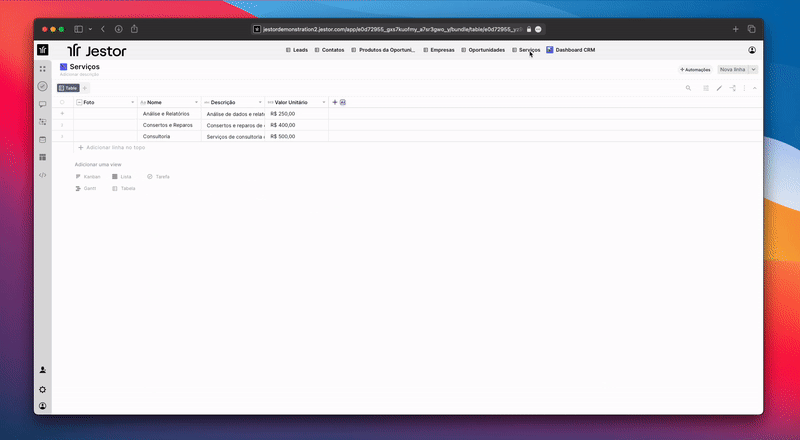The width and height of the screenshot is (800, 440).
Task: Select the Consertos e Reparos name cell
Action: [x=169, y=125]
